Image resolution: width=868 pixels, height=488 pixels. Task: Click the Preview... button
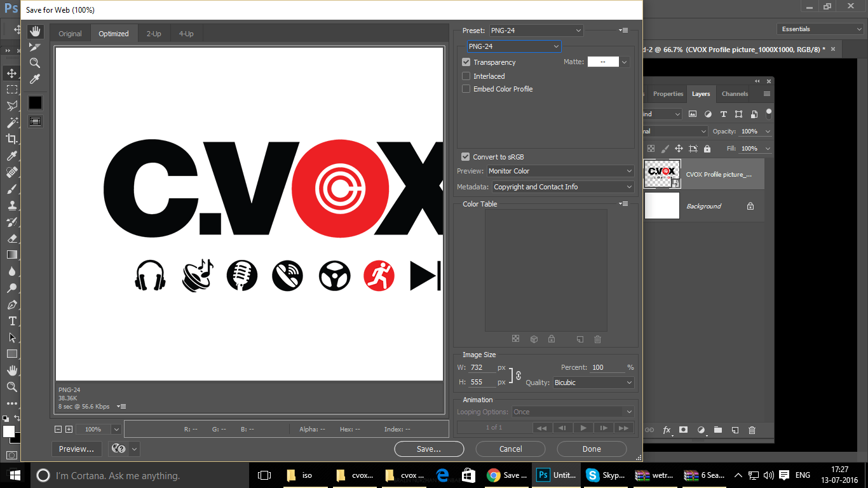click(x=76, y=449)
